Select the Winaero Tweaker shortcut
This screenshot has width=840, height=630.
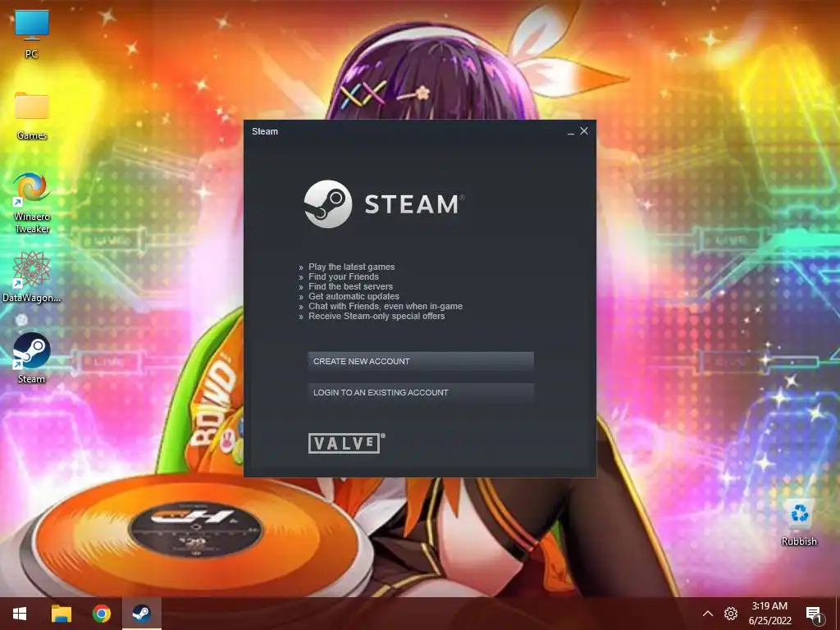click(32, 203)
